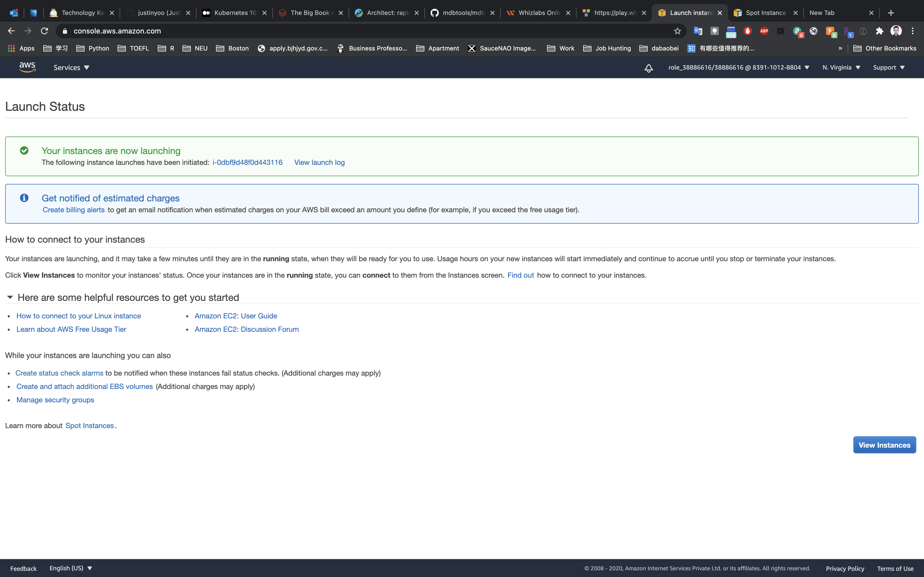Image resolution: width=924 pixels, height=577 pixels.
Task: Expand the Services dropdown menu
Action: point(71,67)
